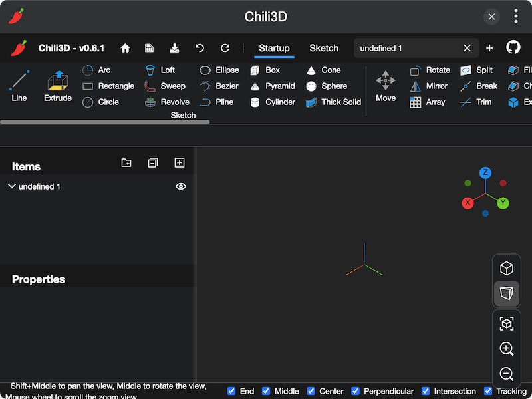Pick the Rectangle tool
The image size is (532, 399).
(x=108, y=86)
